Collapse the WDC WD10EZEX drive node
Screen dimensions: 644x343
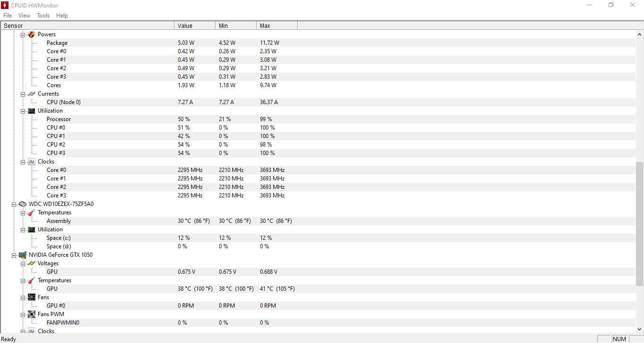click(14, 204)
